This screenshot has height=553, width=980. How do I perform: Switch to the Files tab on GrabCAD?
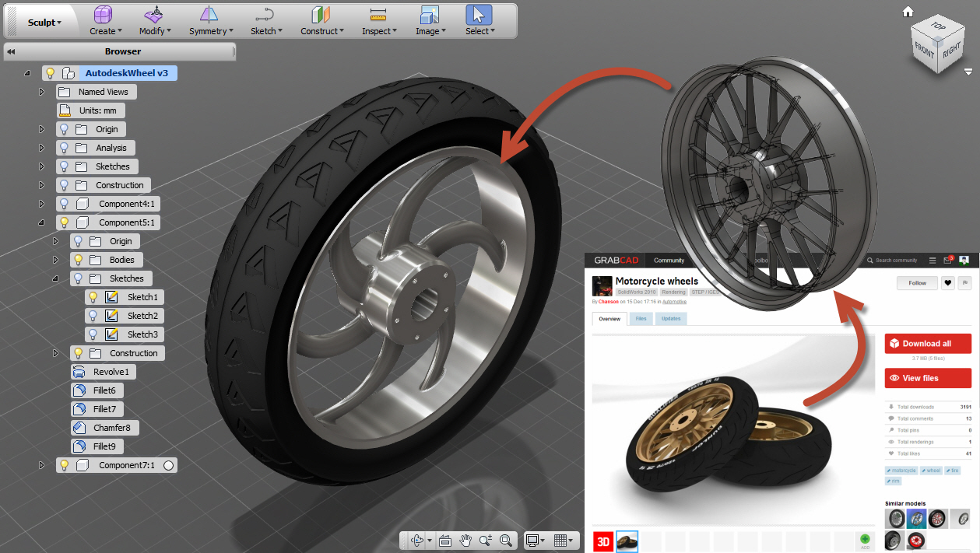641,318
